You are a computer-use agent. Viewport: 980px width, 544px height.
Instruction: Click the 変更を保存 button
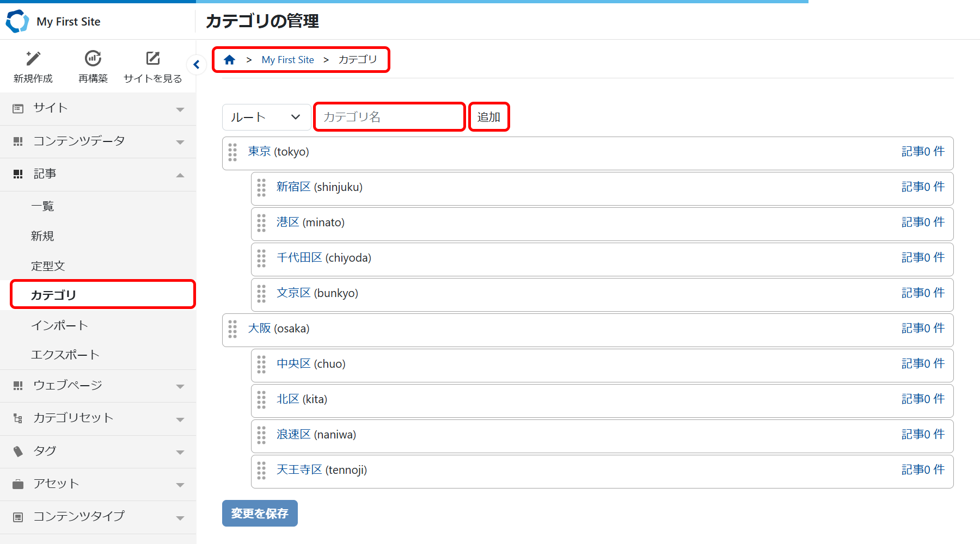(260, 514)
